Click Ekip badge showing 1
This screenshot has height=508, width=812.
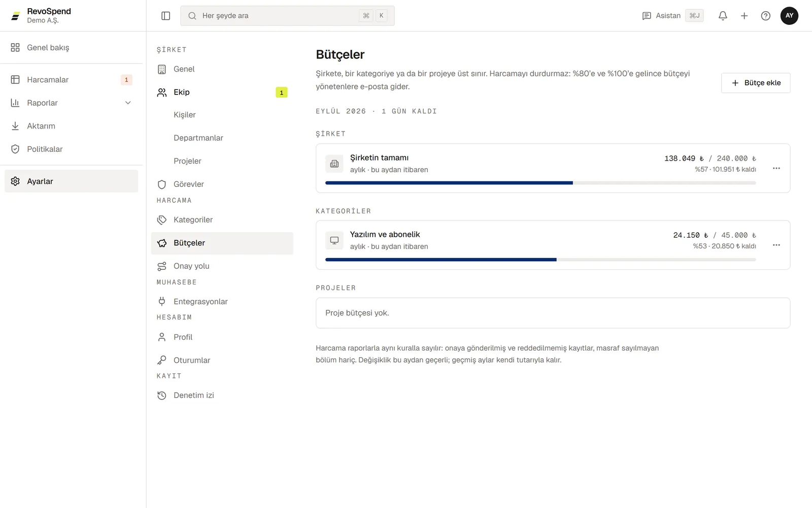click(282, 92)
